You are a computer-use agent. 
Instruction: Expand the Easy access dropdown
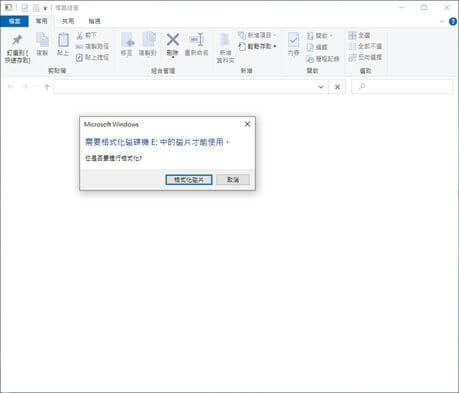pos(275,46)
